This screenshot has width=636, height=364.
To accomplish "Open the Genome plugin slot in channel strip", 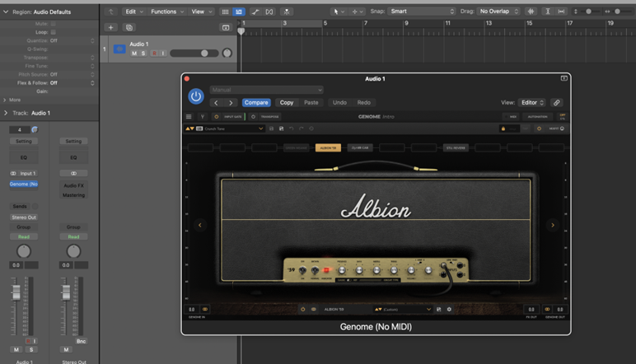I will (24, 184).
